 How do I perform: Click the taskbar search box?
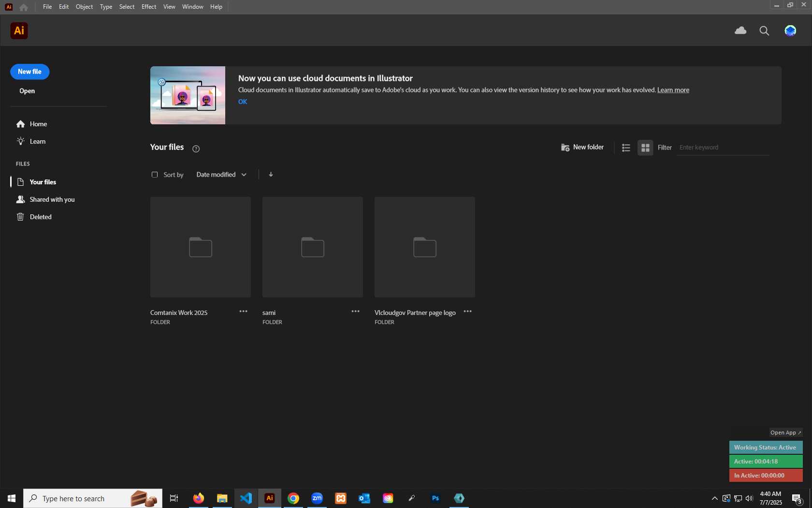tap(93, 498)
